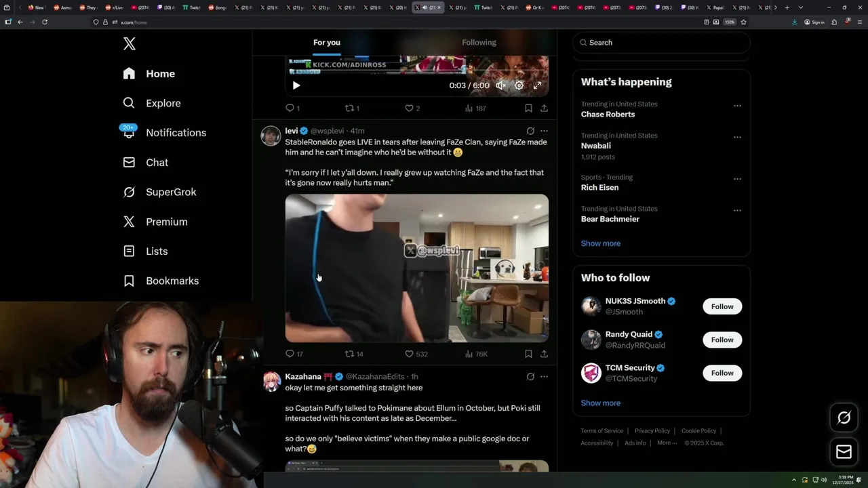
Task: View analytics showing 187 views
Action: (x=475, y=108)
